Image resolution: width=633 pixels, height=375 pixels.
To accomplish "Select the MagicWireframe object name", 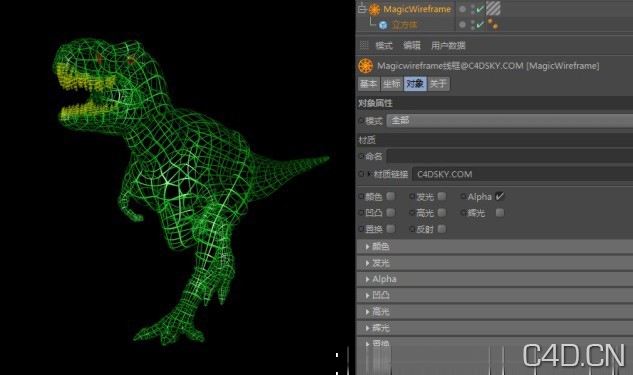I will tap(417, 9).
